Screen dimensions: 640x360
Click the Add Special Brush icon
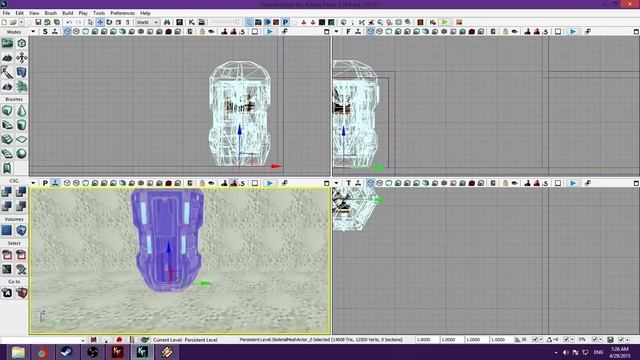[7, 230]
